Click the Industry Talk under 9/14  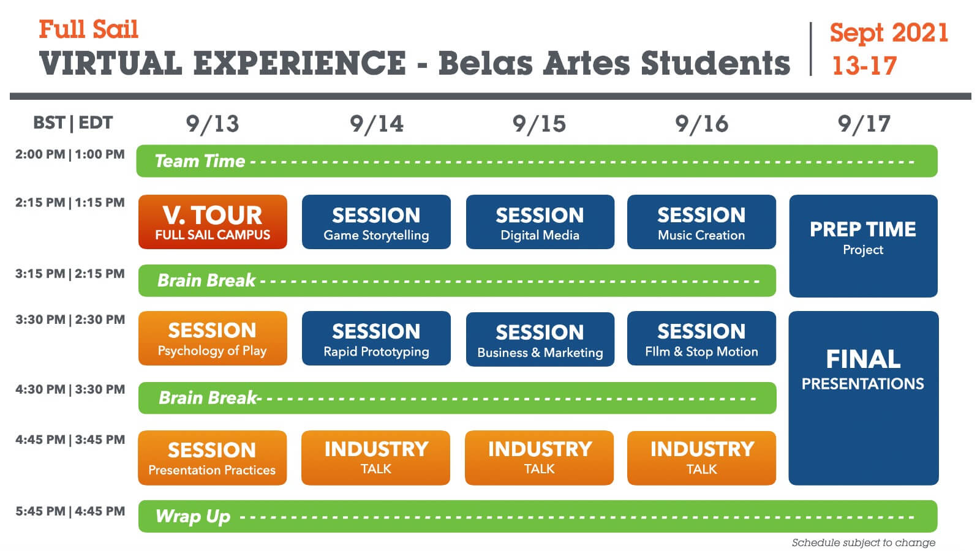[375, 457]
